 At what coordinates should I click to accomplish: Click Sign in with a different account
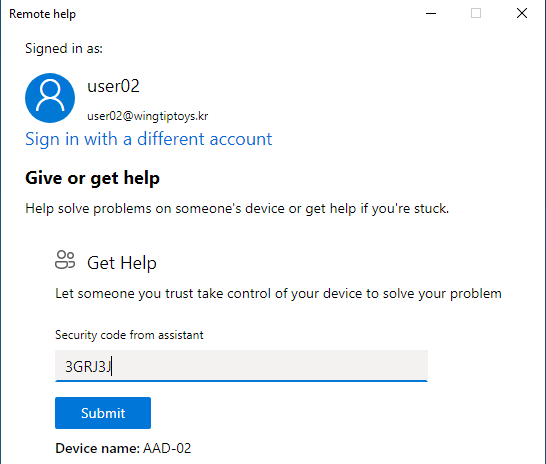(x=148, y=139)
